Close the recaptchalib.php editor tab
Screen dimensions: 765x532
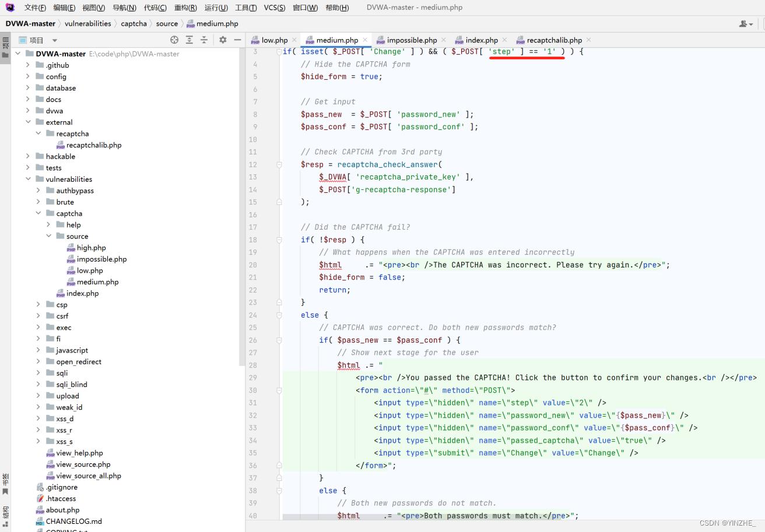(x=588, y=40)
